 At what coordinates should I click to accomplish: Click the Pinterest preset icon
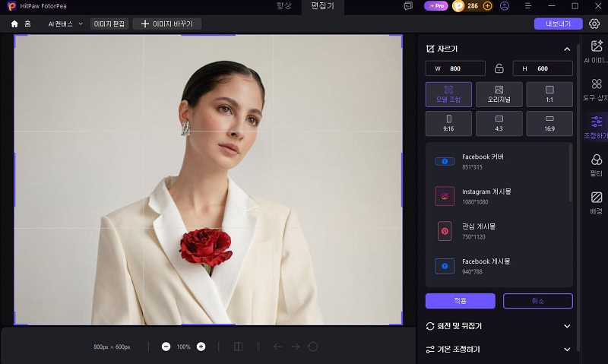(445, 231)
